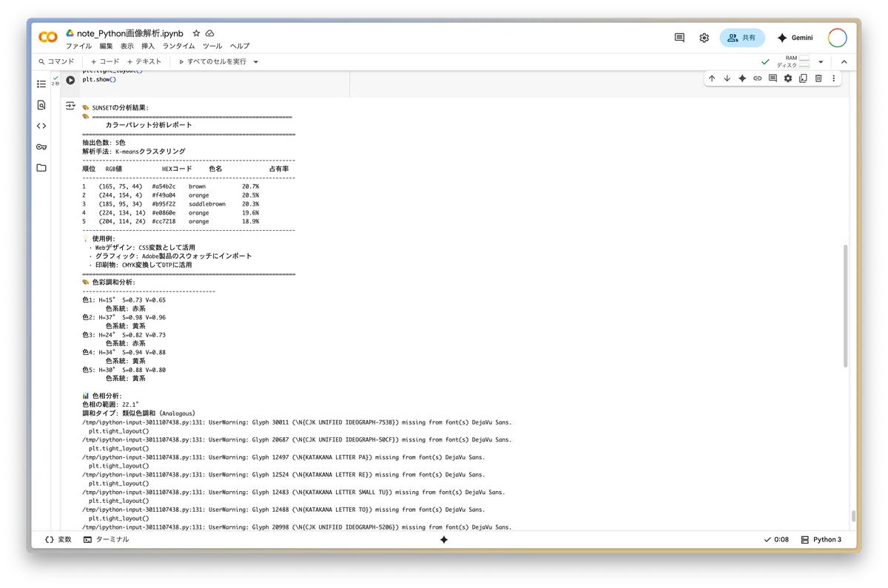Image resolution: width=888 pixels, height=588 pixels.
Task: Open the RAM and disk resources dropdown
Action: [x=821, y=61]
